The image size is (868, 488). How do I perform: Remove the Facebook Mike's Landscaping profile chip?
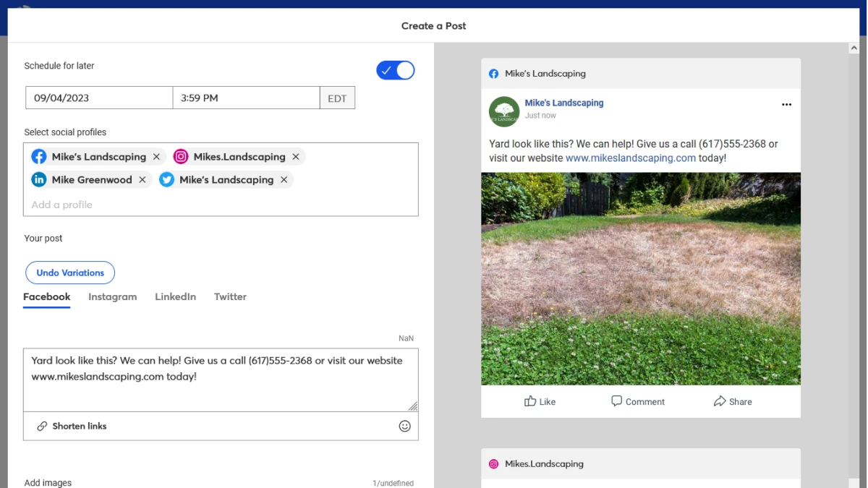point(156,157)
